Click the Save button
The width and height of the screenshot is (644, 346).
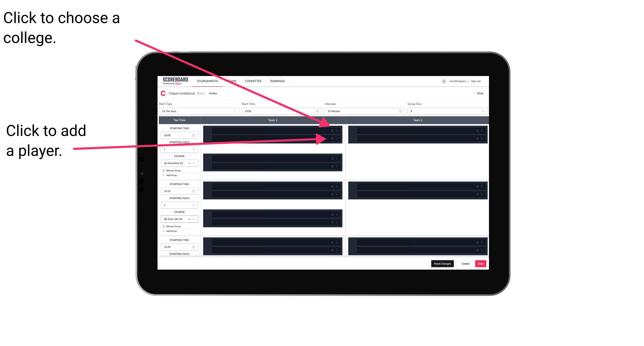click(480, 263)
